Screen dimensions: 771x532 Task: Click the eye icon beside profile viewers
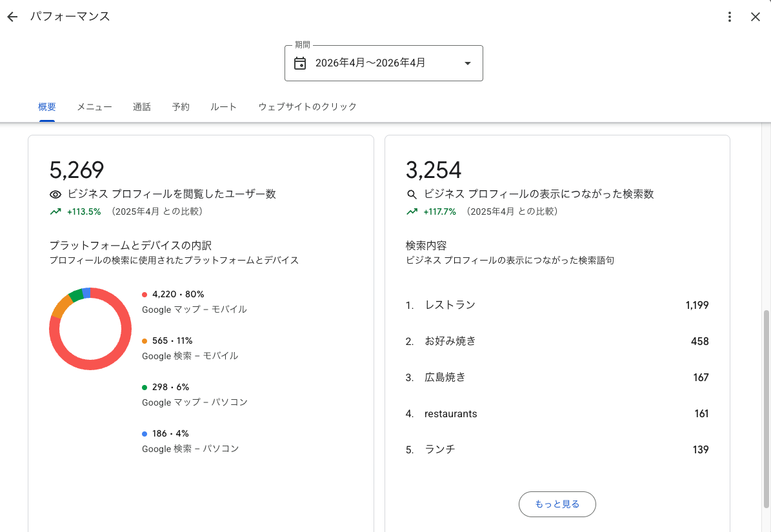[x=55, y=195]
